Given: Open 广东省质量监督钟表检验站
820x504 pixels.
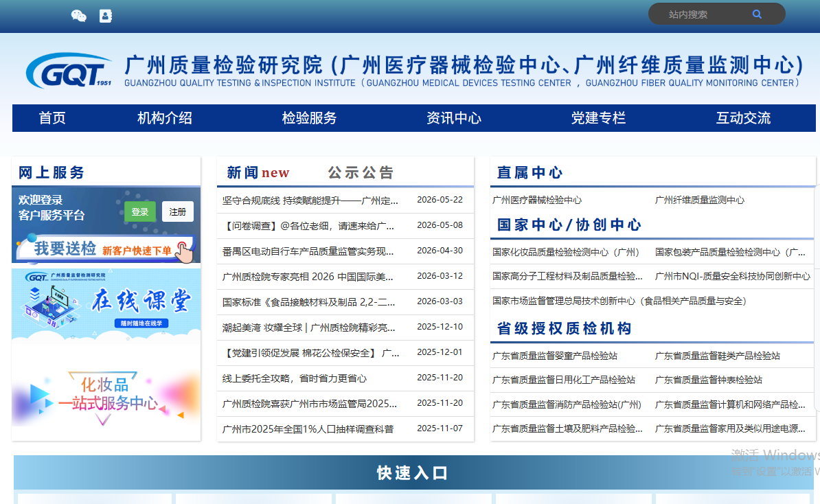Looking at the screenshot, I should (x=709, y=380).
